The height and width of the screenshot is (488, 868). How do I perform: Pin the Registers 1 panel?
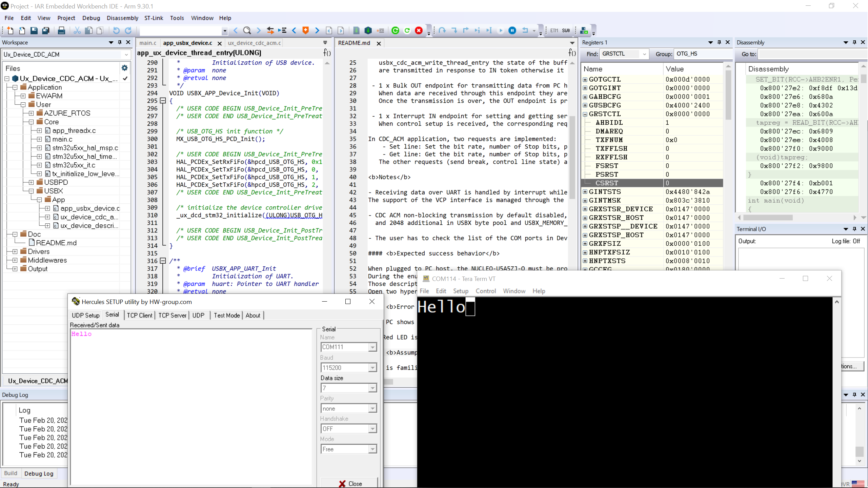coord(719,42)
